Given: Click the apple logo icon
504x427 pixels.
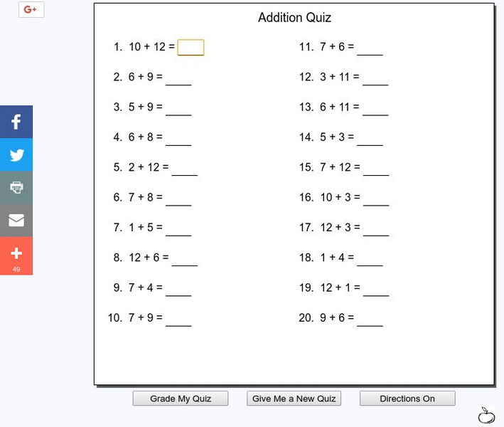Looking at the screenshot, I should [x=486, y=415].
